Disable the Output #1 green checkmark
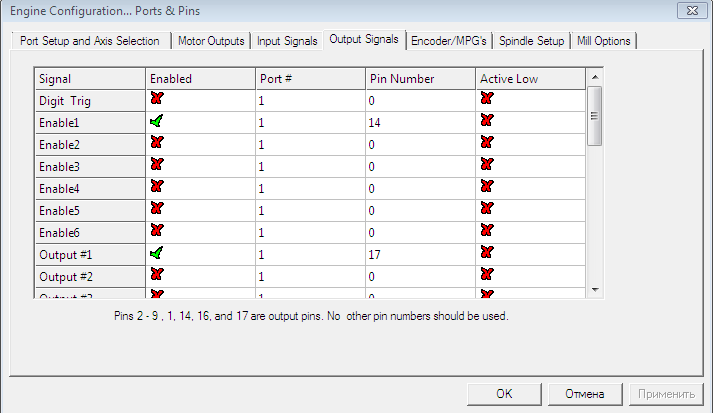713x413 pixels. tap(156, 253)
